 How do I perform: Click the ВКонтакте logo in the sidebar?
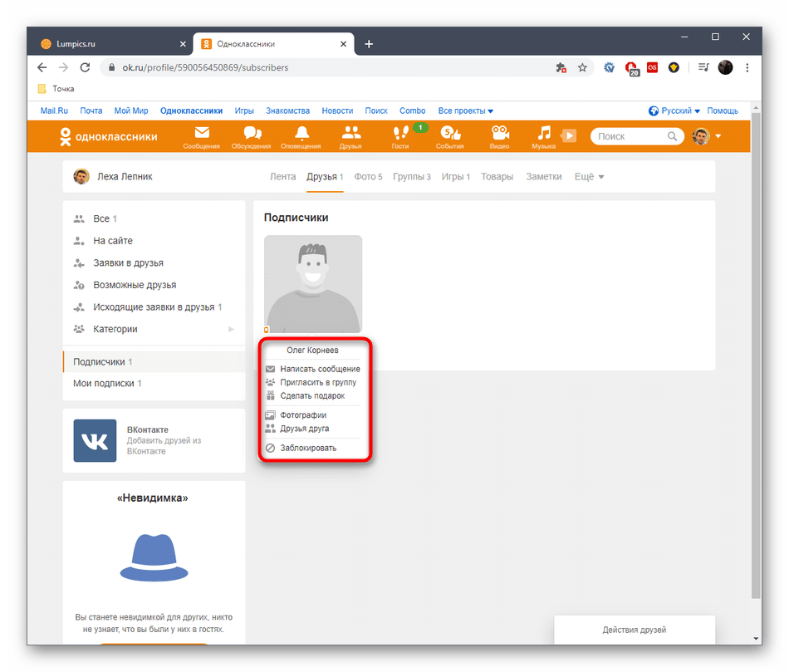[x=95, y=441]
